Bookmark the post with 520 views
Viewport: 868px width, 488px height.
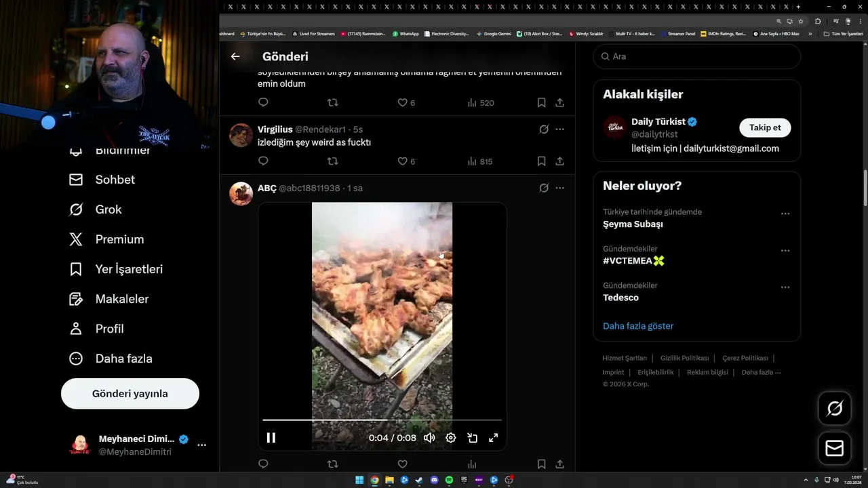541,103
